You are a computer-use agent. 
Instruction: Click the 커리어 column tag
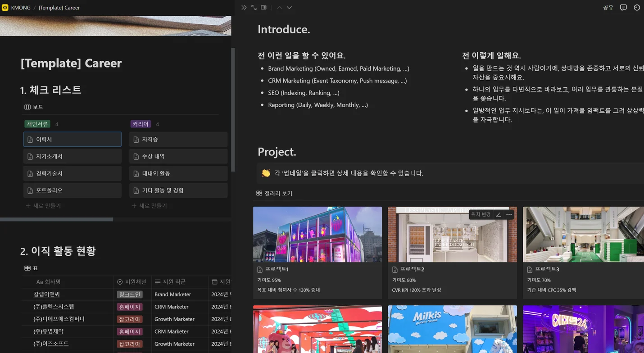tap(141, 124)
